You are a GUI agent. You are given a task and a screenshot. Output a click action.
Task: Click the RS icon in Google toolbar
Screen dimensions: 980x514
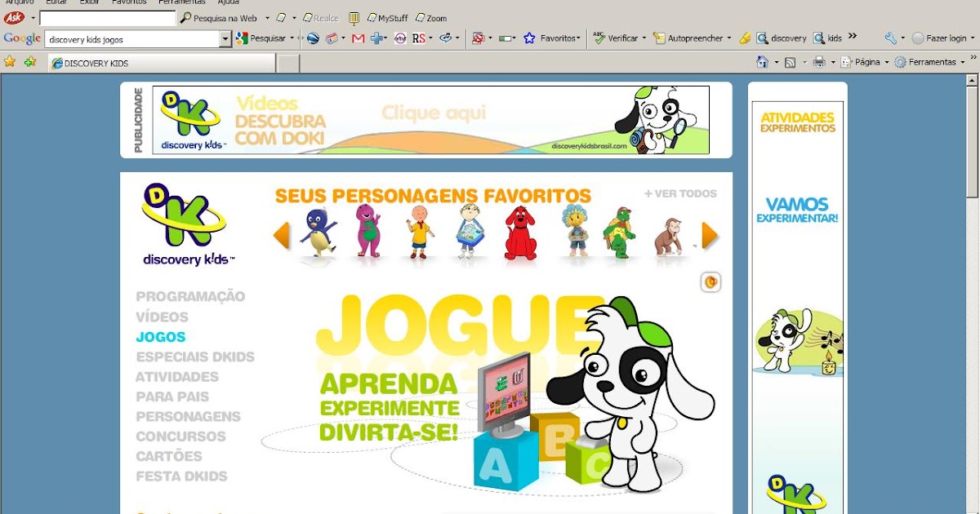point(418,38)
